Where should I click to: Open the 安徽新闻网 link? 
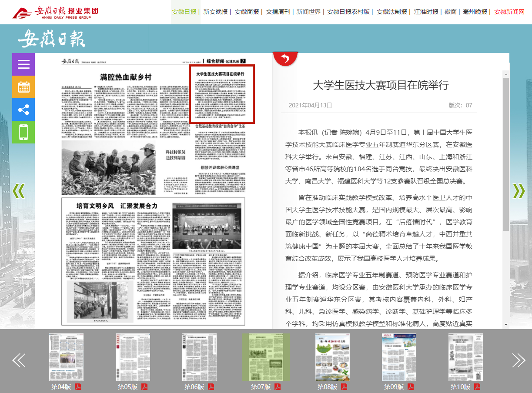point(509,12)
